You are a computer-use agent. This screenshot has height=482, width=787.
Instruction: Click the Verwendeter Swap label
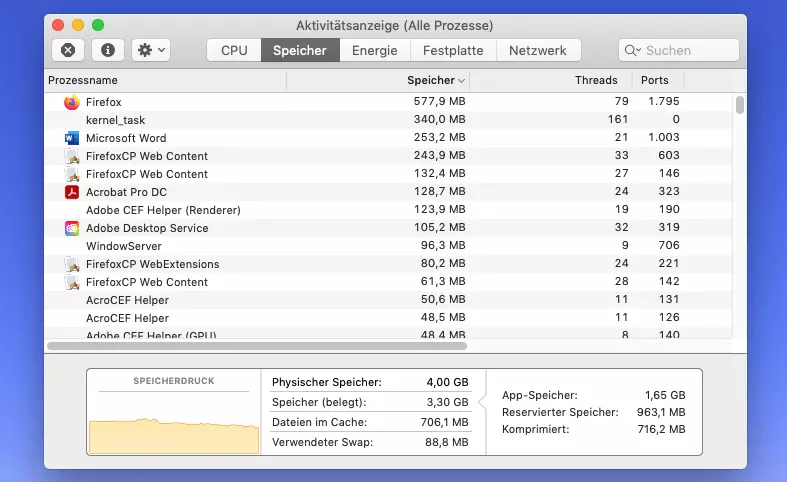click(x=322, y=442)
